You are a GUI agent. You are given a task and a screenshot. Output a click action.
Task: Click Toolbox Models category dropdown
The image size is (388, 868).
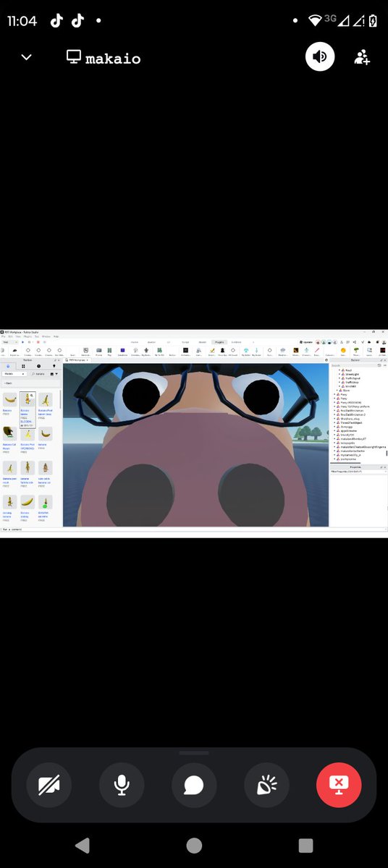click(x=16, y=374)
